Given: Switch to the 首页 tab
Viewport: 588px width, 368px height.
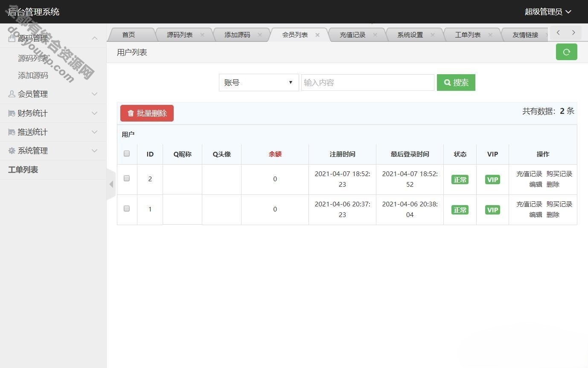Looking at the screenshot, I should 128,35.
